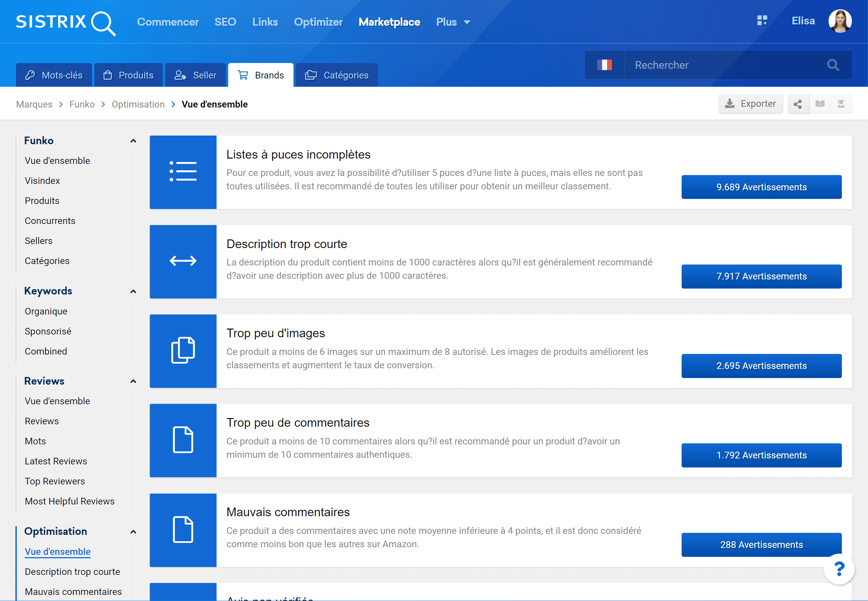The width and height of the screenshot is (868, 601).
Task: Switch to the Seller tab
Action: 195,75
